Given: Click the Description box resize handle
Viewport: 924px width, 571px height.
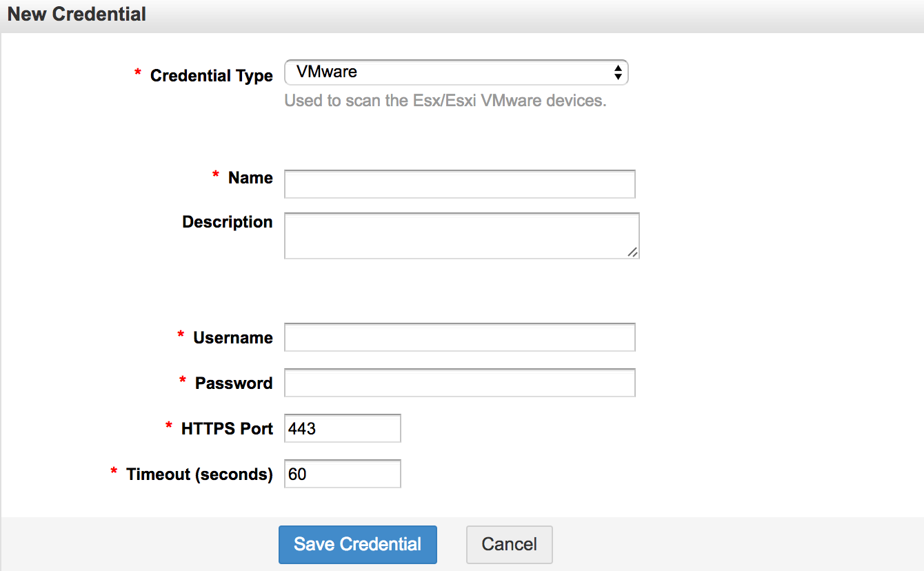Looking at the screenshot, I should click(632, 252).
